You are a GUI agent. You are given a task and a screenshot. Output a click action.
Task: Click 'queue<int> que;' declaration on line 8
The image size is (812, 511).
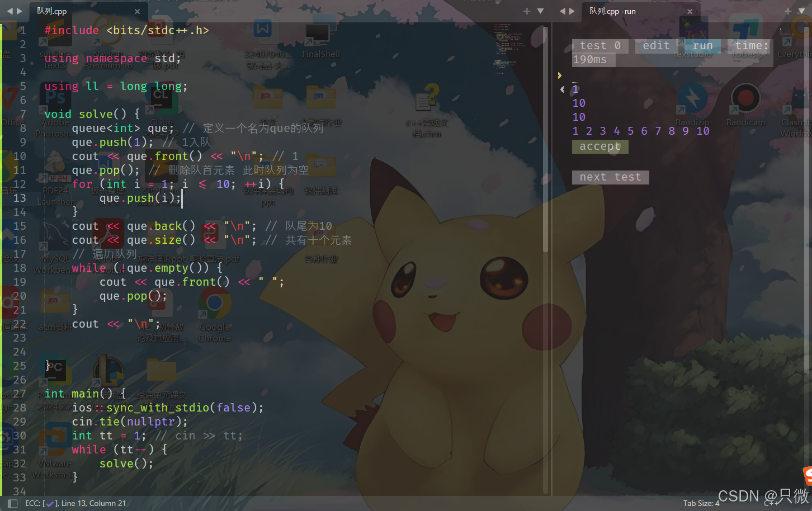click(124, 129)
